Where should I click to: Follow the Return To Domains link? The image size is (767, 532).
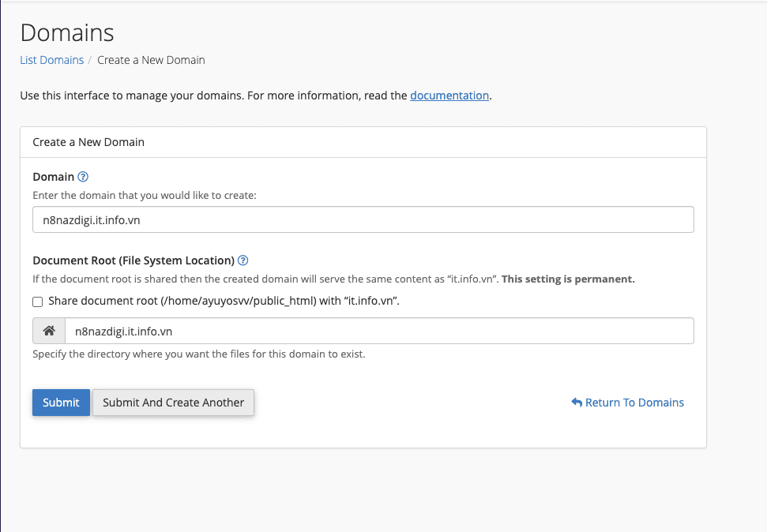[634, 403]
